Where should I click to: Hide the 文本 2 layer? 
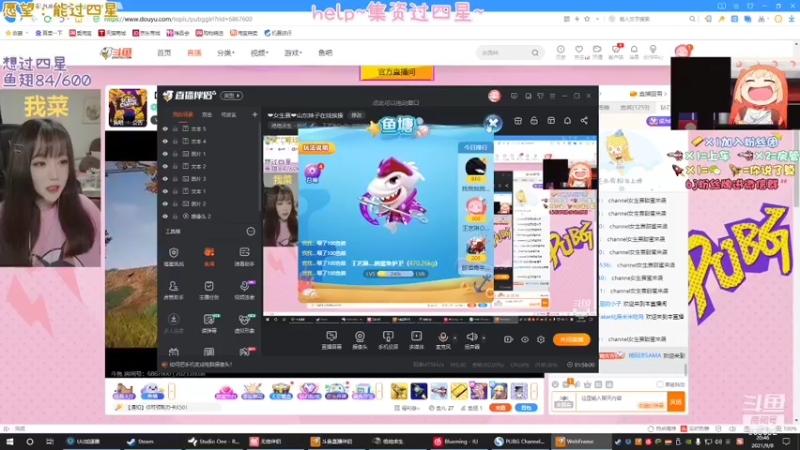point(165,166)
